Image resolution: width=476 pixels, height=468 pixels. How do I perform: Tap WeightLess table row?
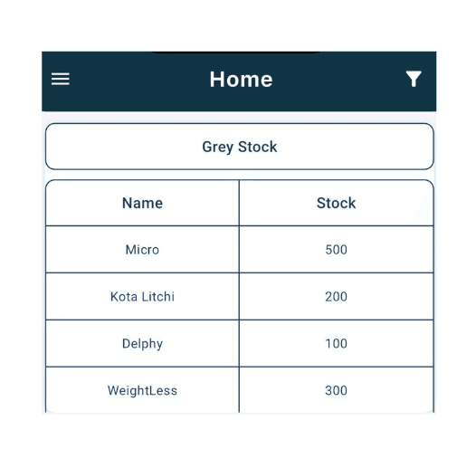point(240,390)
